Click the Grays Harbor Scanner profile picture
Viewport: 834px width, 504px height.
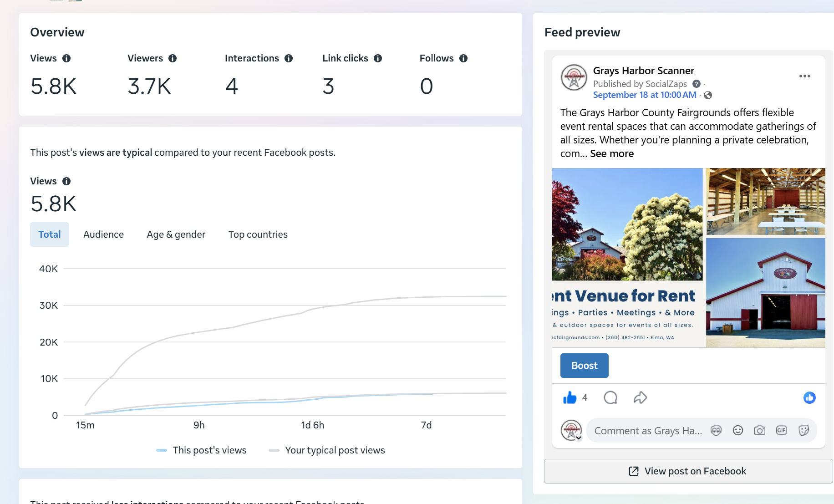click(x=574, y=77)
